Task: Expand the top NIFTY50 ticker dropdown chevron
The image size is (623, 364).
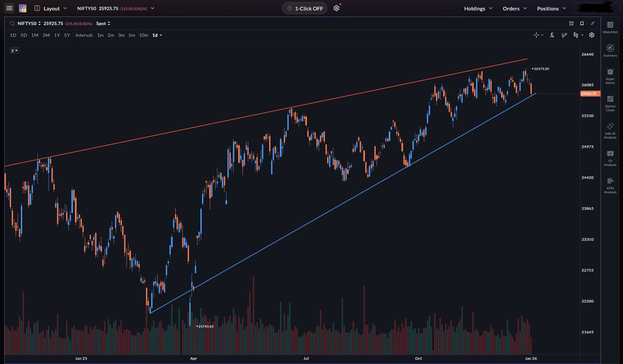Action: tap(152, 8)
